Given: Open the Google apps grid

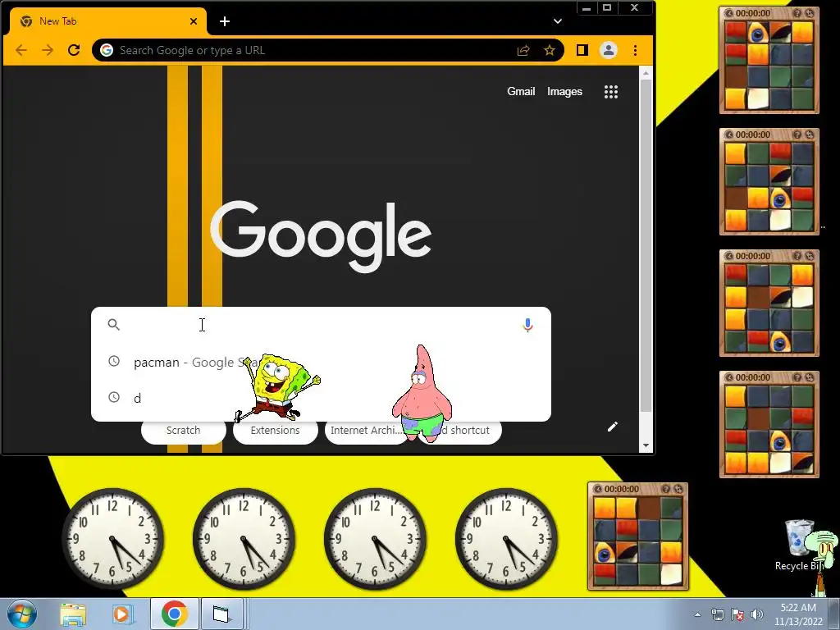Looking at the screenshot, I should (x=610, y=92).
